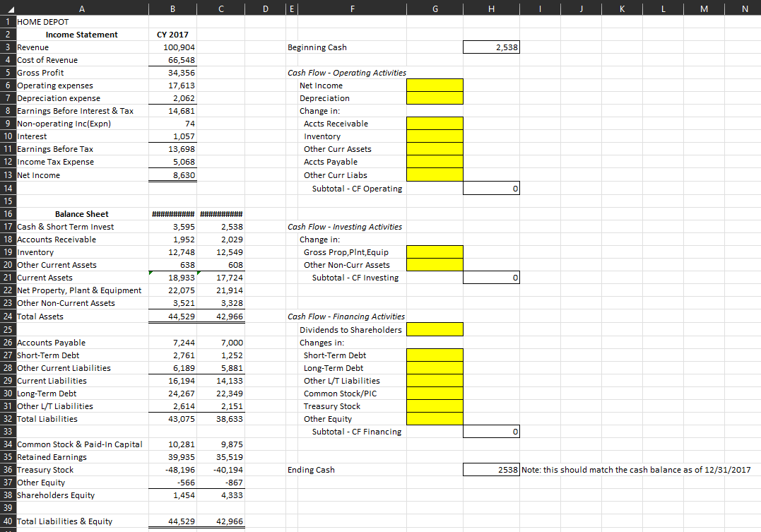Select Treasury Stock value -48,196
Image resolution: width=761 pixels, height=532 pixels.
click(173, 469)
